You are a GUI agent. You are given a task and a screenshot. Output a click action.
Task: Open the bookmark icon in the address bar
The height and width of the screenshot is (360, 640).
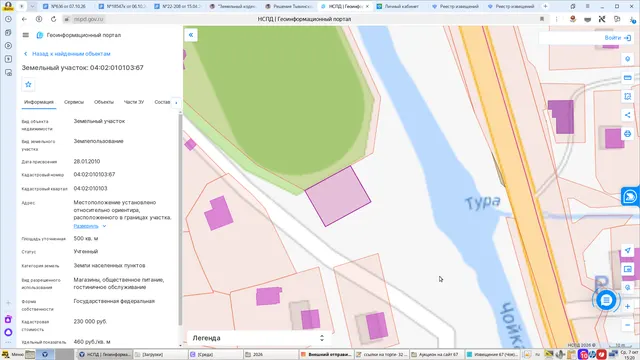542,19
